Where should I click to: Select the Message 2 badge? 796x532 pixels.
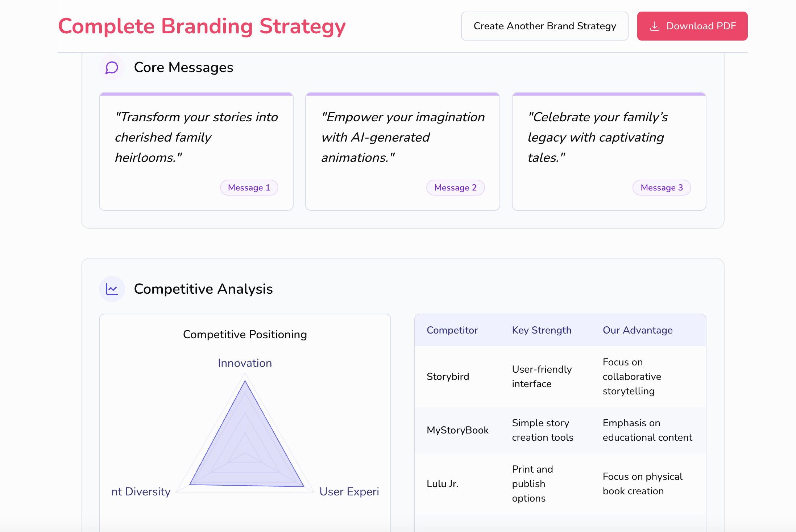[455, 188]
